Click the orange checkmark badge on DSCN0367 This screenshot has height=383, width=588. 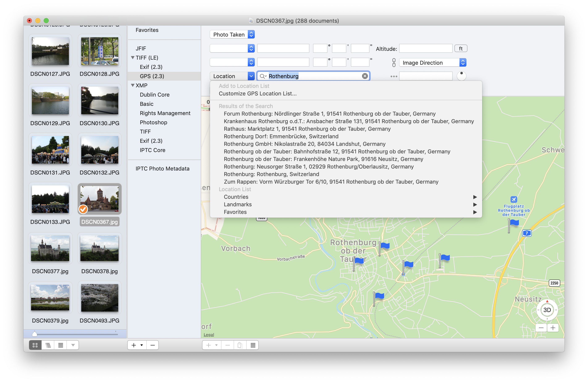click(83, 209)
